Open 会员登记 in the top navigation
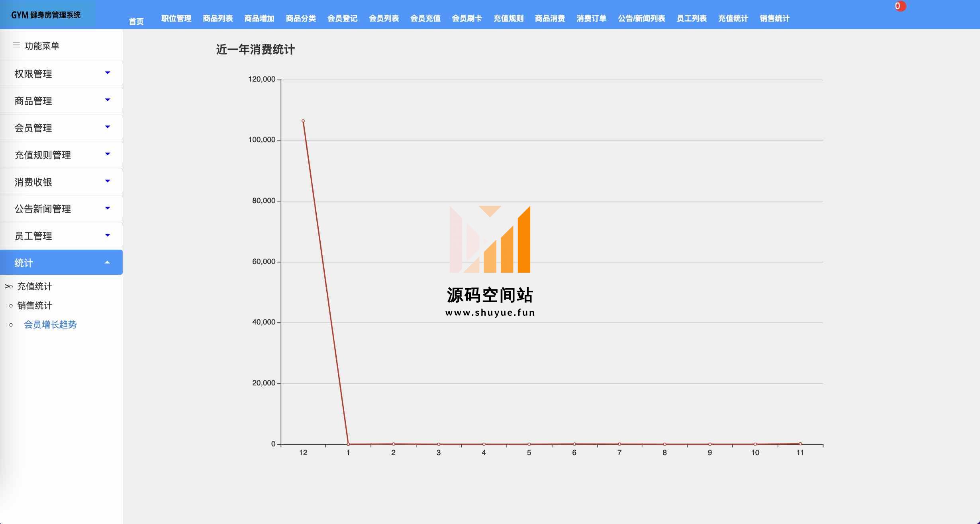 pos(343,18)
